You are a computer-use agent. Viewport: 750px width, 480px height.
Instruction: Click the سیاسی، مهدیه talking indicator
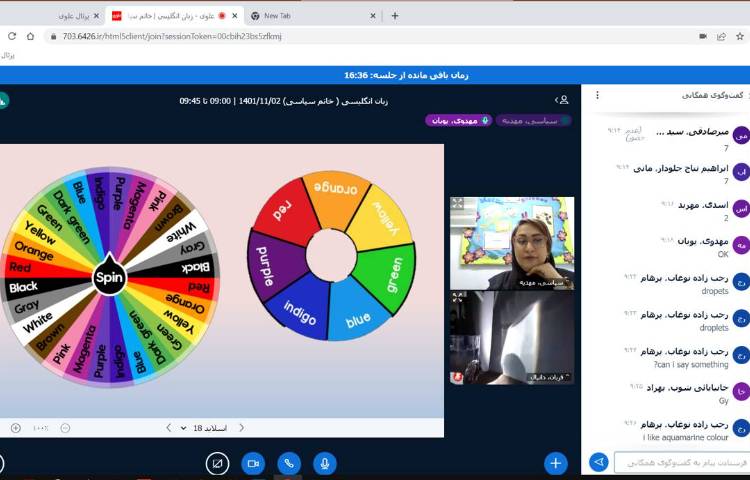click(x=534, y=120)
